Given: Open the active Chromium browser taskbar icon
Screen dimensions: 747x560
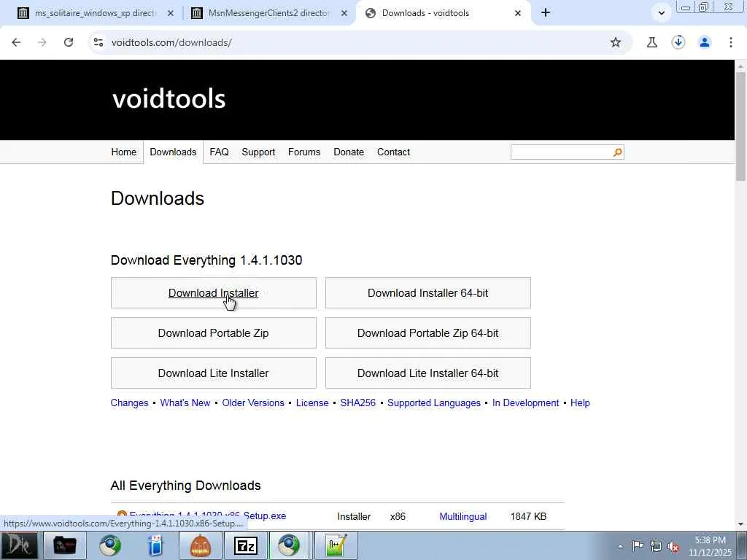Looking at the screenshot, I should [290, 545].
